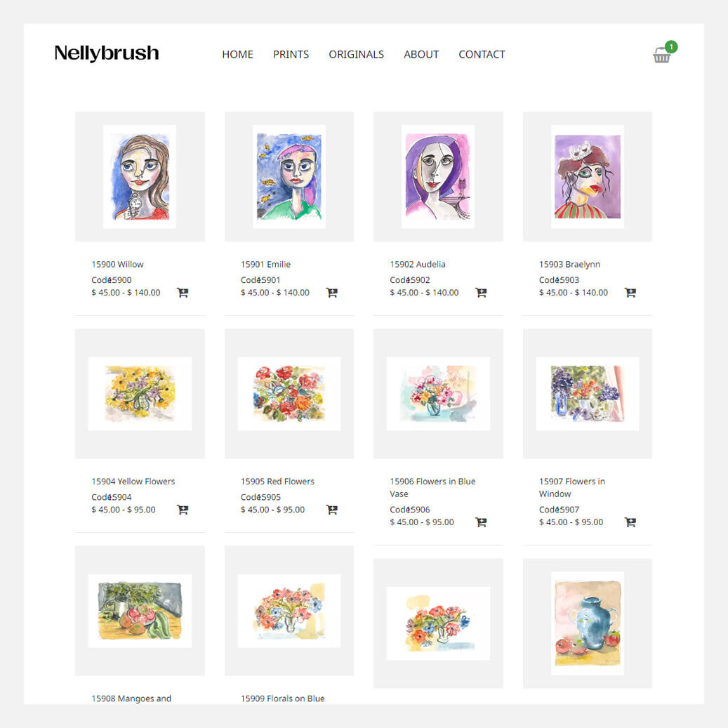
Task: Add 15901 Emilie to cart
Action: (x=332, y=293)
